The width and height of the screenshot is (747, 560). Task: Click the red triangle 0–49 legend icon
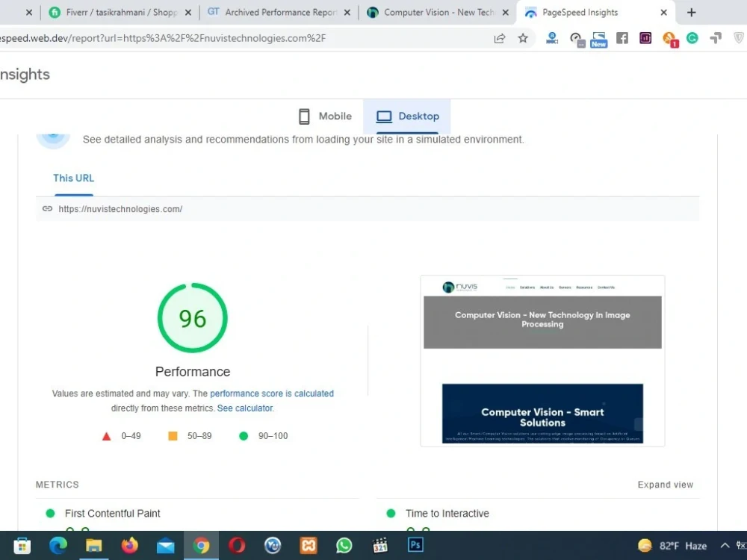click(x=106, y=436)
